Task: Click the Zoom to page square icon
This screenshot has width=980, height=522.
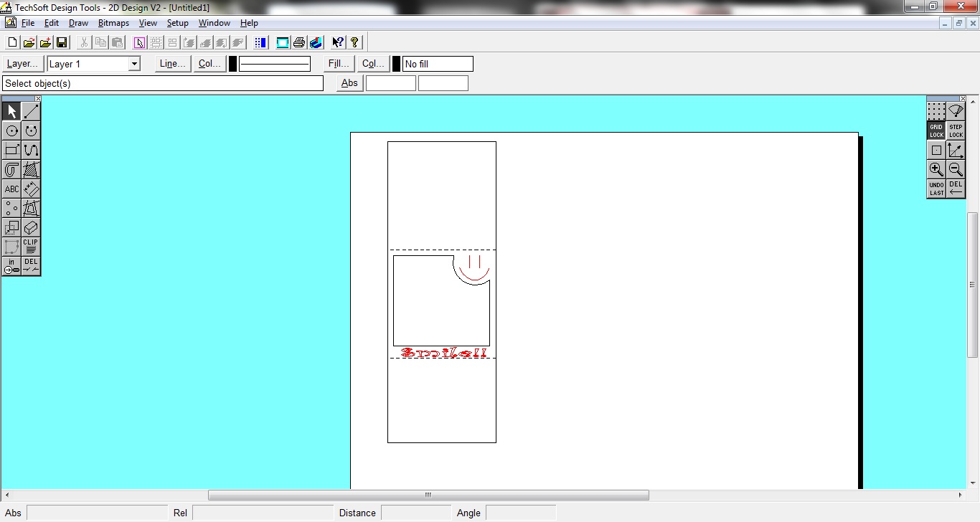Action: [936, 150]
